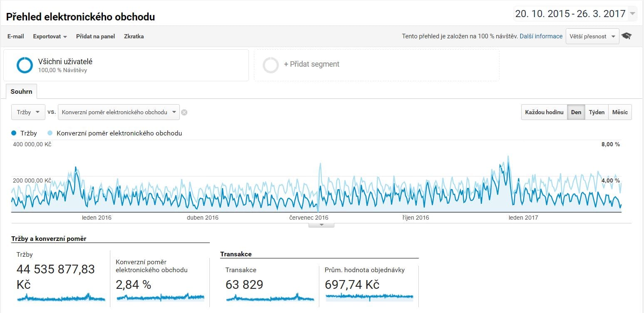Screen dimensions: 644x313
Task: Click the Všichni uživatelé segment donut icon
Action: click(25, 65)
